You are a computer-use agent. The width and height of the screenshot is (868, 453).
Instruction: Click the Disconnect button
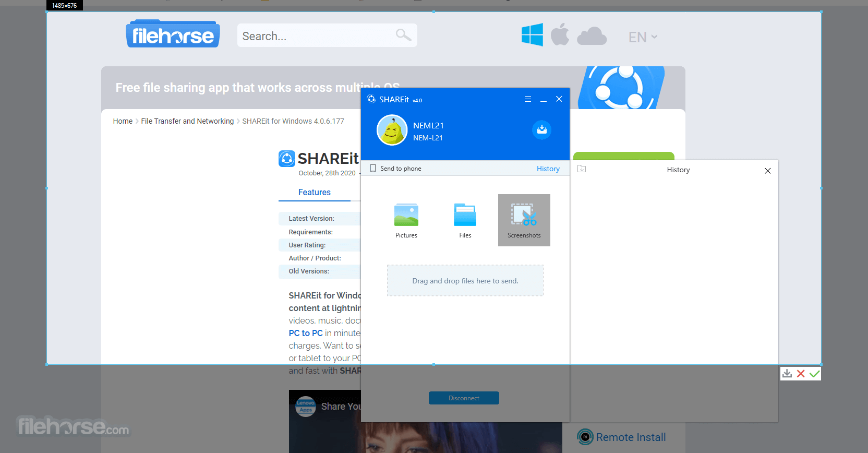coord(464,398)
